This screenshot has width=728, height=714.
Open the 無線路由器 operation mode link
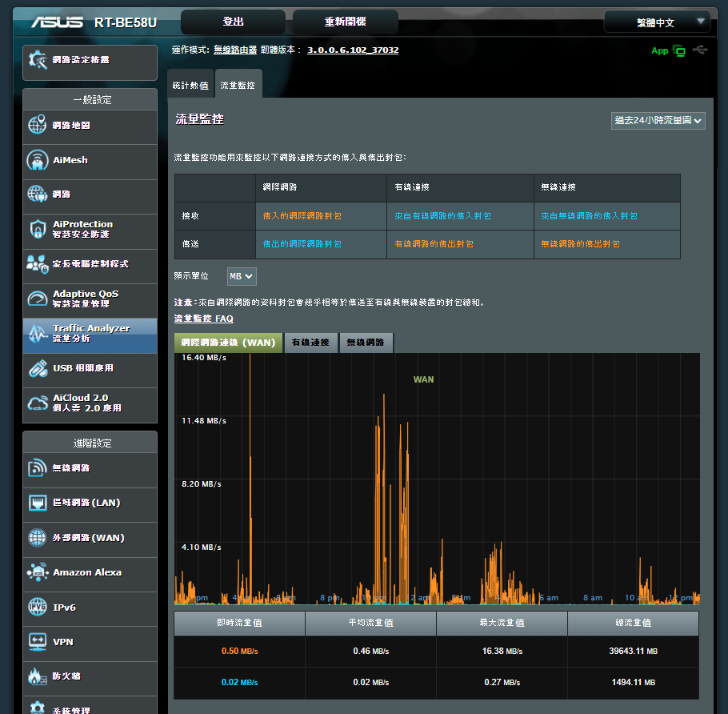[x=235, y=50]
